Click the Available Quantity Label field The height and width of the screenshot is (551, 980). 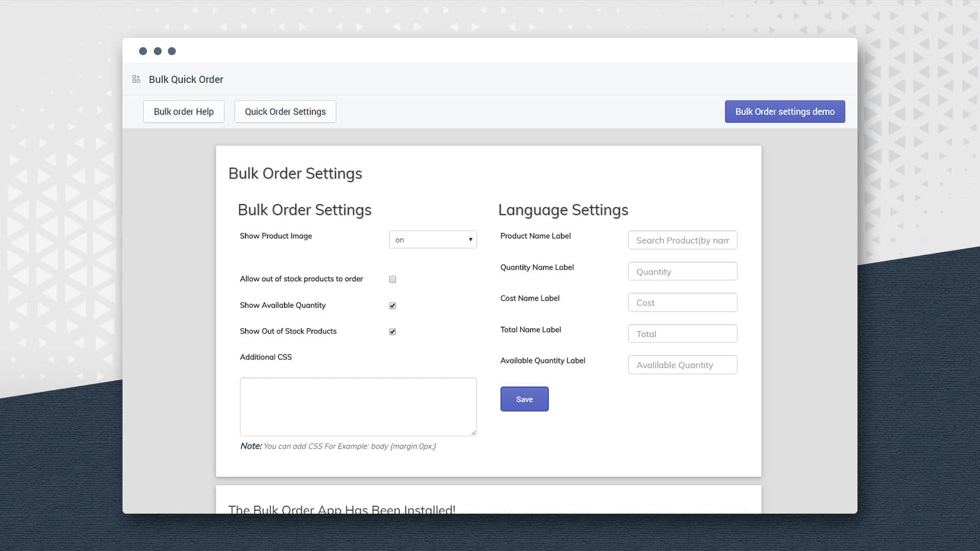pos(682,364)
